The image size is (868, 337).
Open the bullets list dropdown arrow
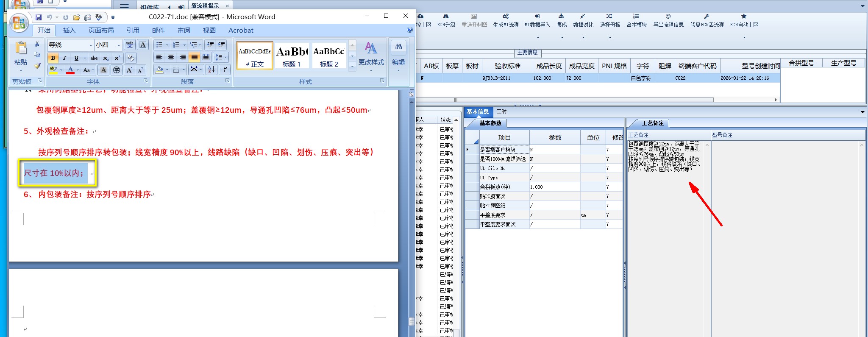[x=167, y=45]
